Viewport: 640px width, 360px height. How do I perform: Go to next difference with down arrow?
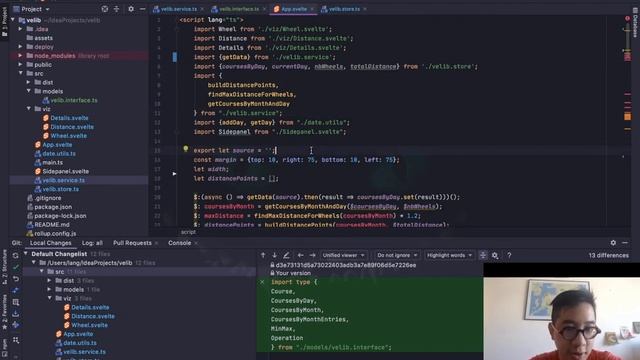coord(274,255)
